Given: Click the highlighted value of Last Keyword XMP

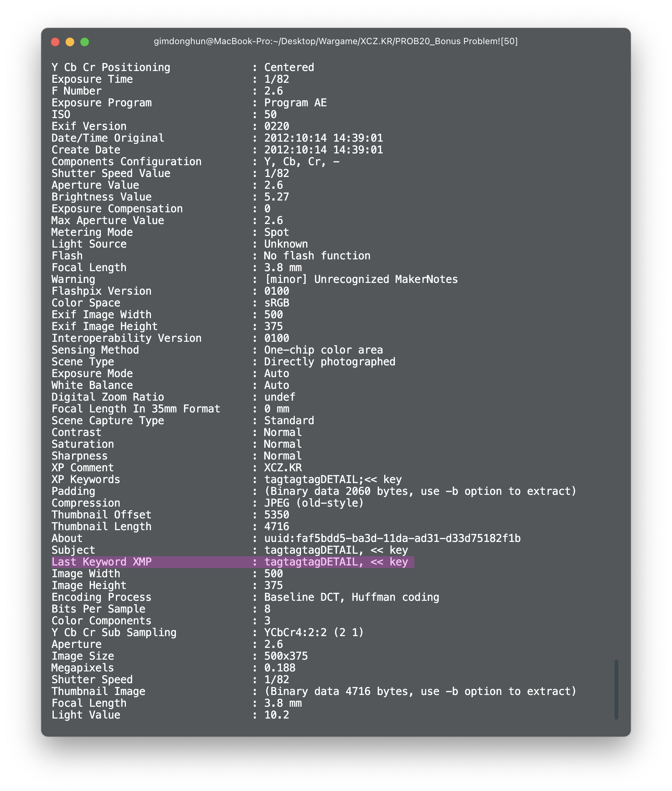Looking at the screenshot, I should pos(336,562).
